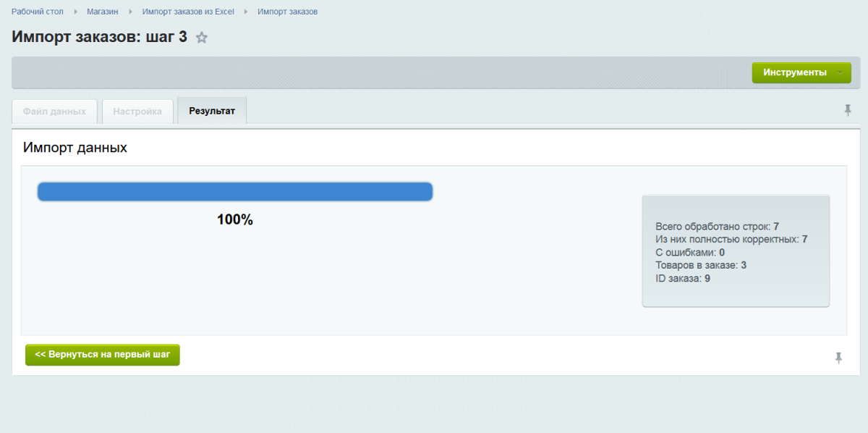The height and width of the screenshot is (433, 868).
Task: Expand breadcrumb arrow after Импорт заказов из Excel
Action: (x=246, y=12)
